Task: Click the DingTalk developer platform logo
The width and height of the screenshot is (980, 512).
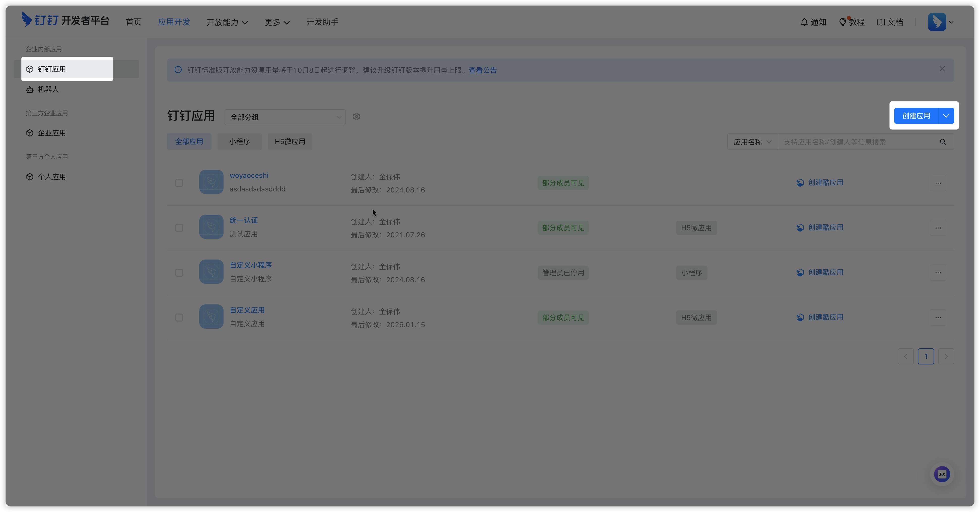Action: point(65,20)
